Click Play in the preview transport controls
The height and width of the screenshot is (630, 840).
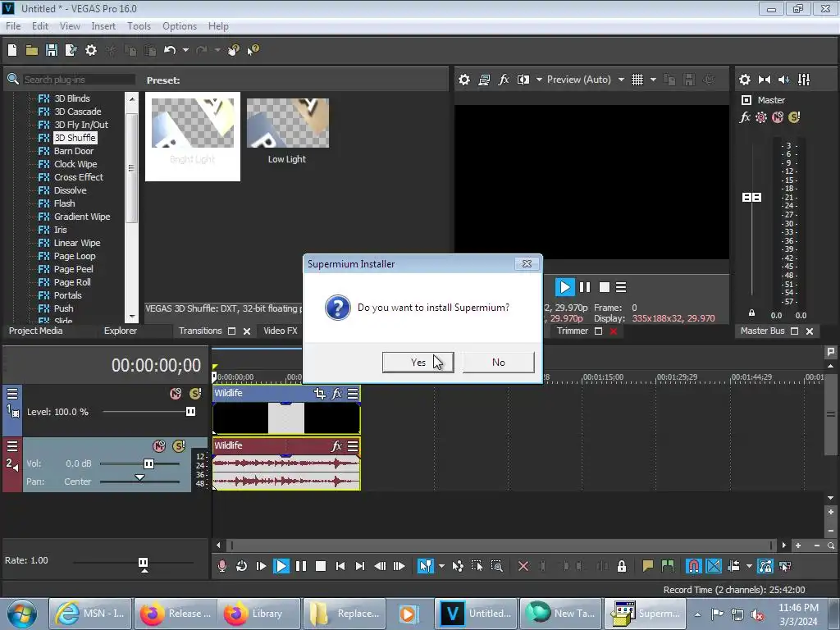click(564, 288)
